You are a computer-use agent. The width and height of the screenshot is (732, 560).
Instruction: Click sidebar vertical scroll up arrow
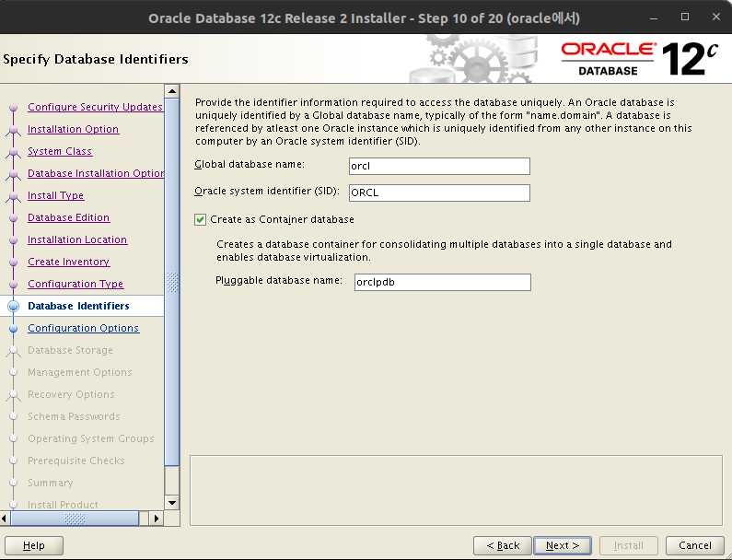tap(172, 91)
